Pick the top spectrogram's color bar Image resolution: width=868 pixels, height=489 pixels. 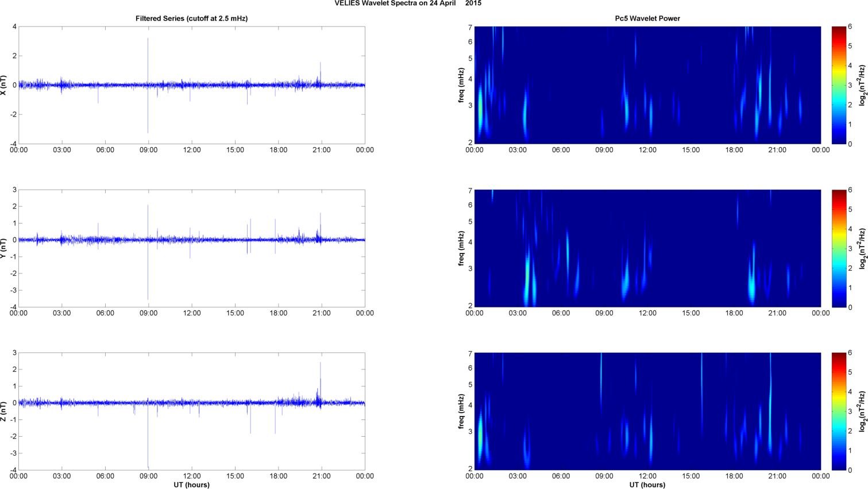tap(839, 85)
